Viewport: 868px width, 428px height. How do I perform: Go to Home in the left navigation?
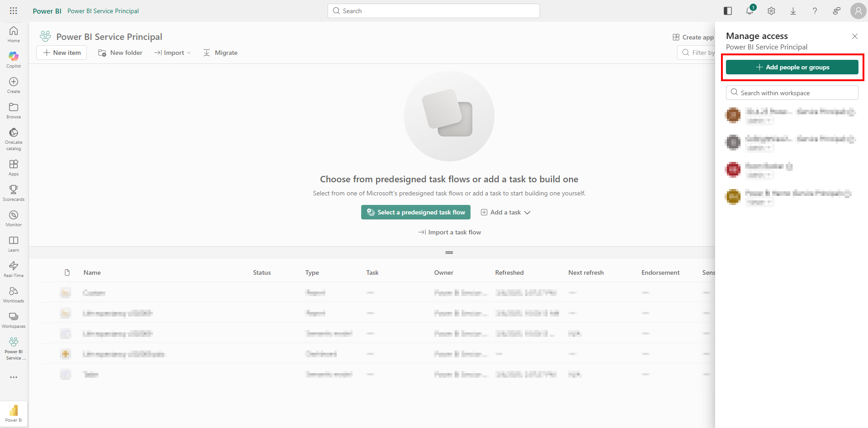pos(14,34)
